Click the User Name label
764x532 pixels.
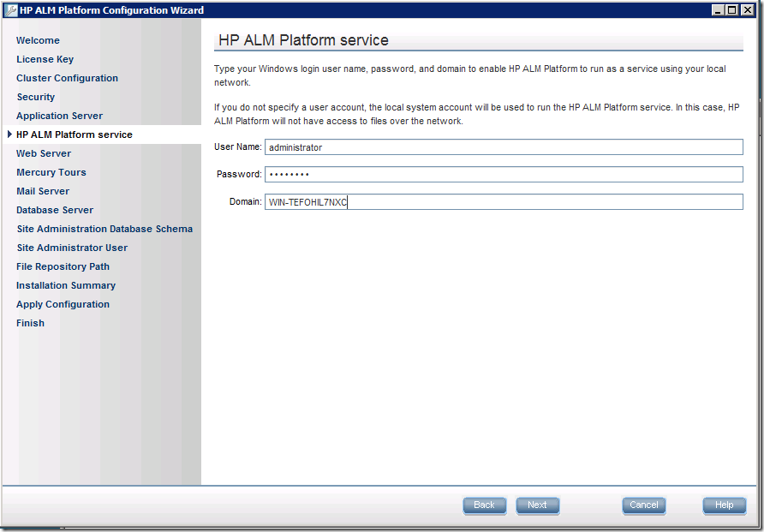(238, 146)
